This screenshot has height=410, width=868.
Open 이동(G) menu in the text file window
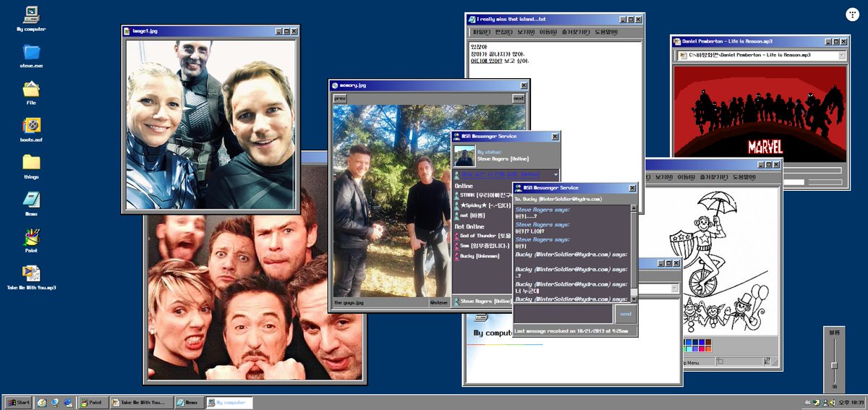(548, 33)
